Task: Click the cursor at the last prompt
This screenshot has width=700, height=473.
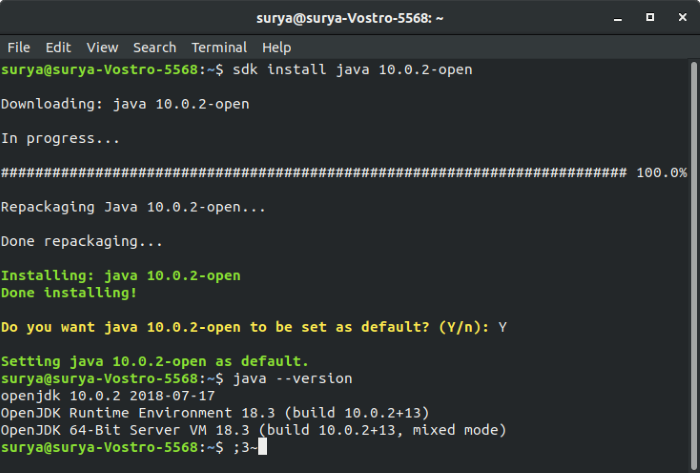Action: (x=262, y=447)
